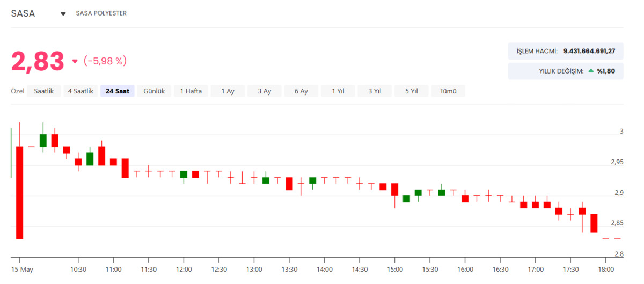
Task: Click the 10:30 x-axis time label
Action: point(78,269)
